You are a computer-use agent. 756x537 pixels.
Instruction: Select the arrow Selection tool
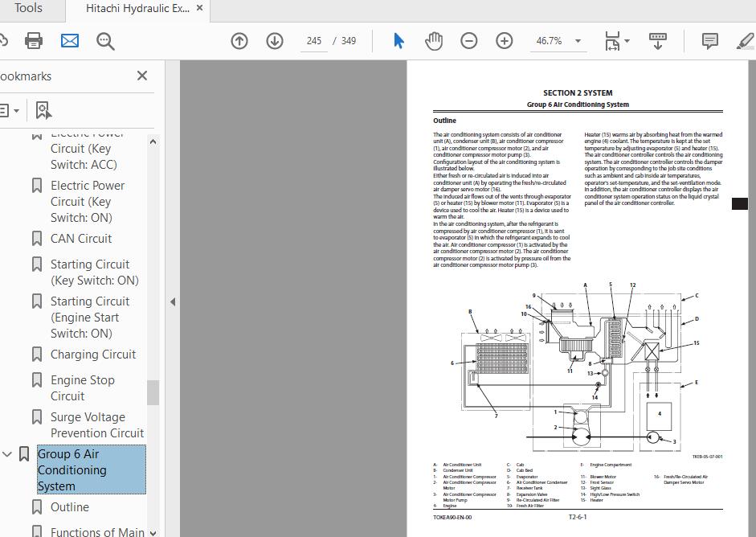click(398, 41)
